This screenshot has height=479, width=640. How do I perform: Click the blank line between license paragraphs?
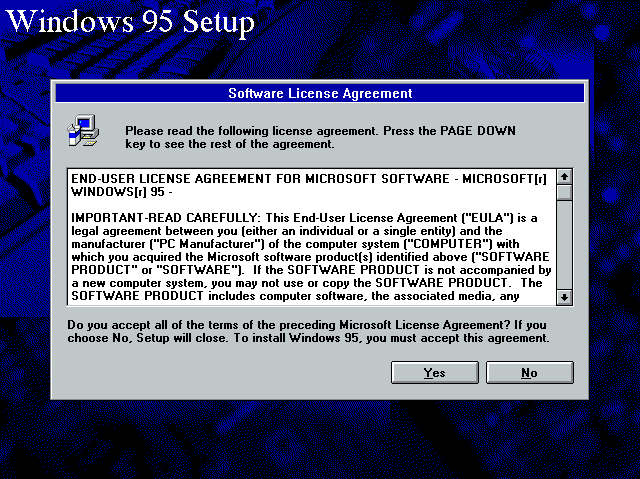312,205
